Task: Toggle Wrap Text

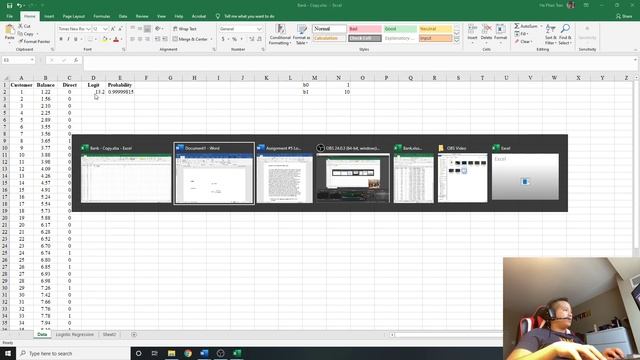Action: tap(184, 29)
